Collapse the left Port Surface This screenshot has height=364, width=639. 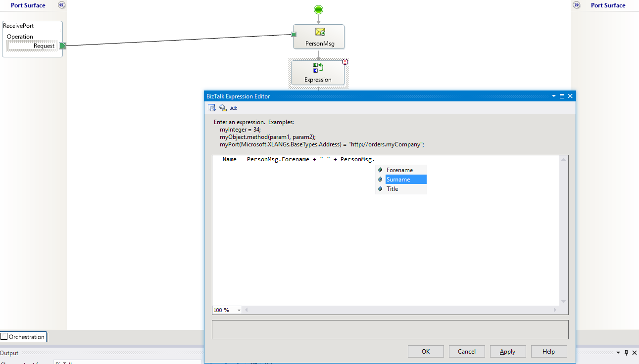61,5
